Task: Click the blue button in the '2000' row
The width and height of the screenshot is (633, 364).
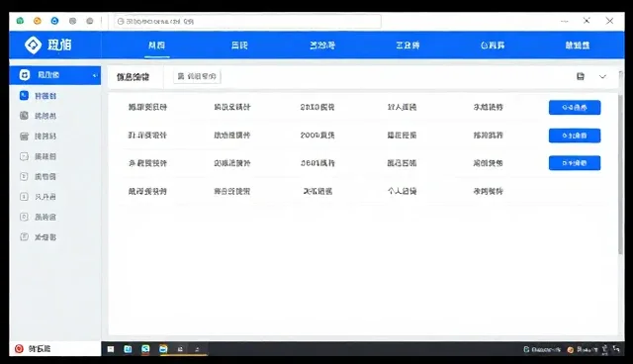Action: point(575,136)
